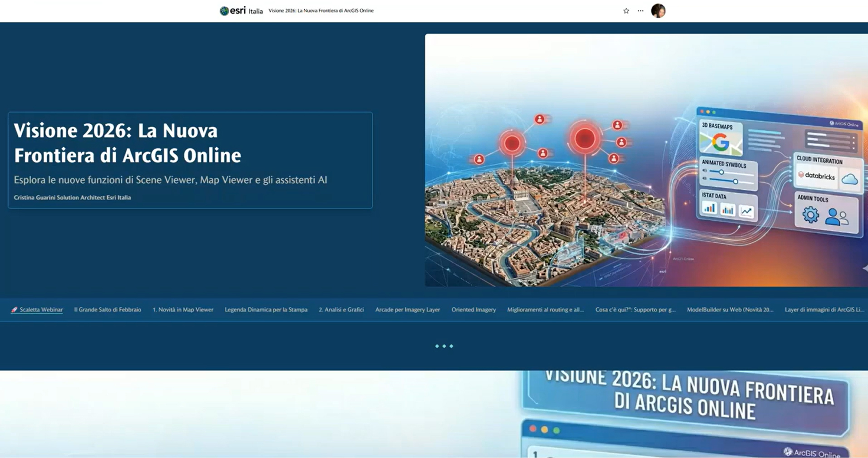The image size is (868, 458).
Task: Open the 1. Novità in Map Viewer tab
Action: (183, 310)
